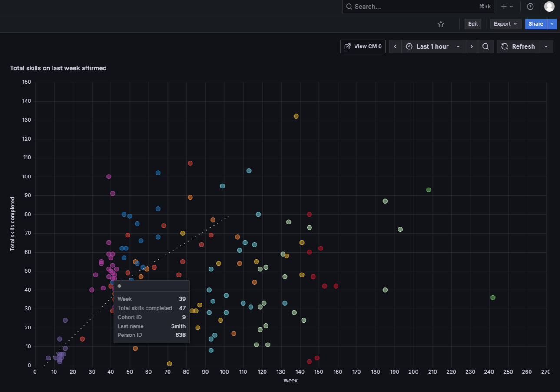Open the plus new item menu
This screenshot has width=560, height=392.
coord(507,7)
